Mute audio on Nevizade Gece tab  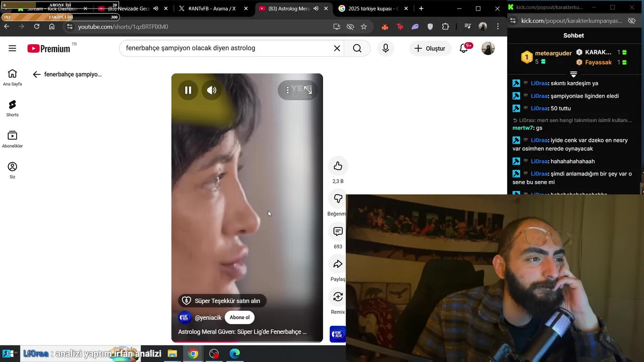click(x=156, y=9)
